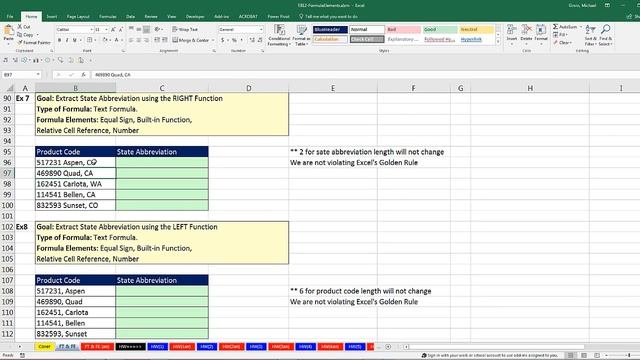The height and width of the screenshot is (360, 640).
Task: Click the Orientation text angle icon
Action: (x=158, y=29)
